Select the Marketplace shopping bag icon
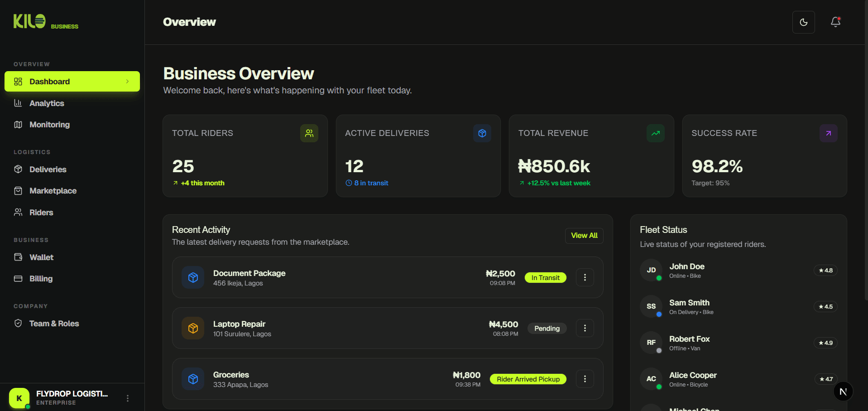The image size is (868, 411). tap(18, 190)
